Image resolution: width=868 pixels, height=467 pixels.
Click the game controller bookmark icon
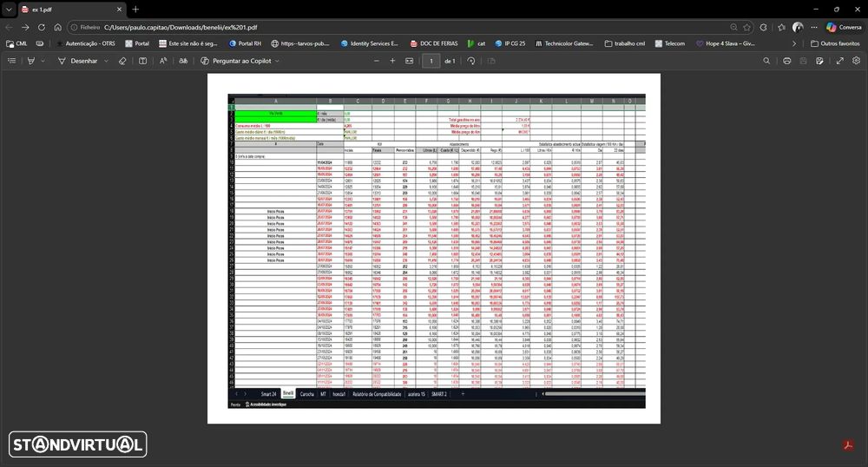[40, 43]
